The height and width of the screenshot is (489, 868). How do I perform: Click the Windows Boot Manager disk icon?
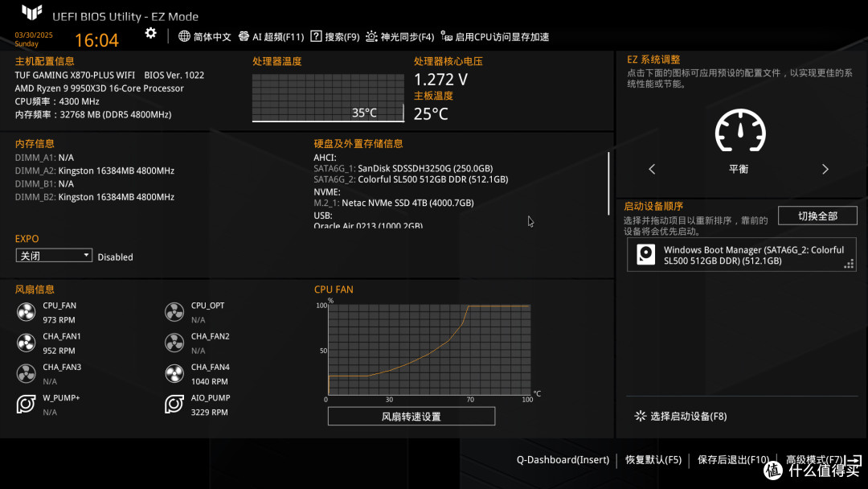(645, 255)
